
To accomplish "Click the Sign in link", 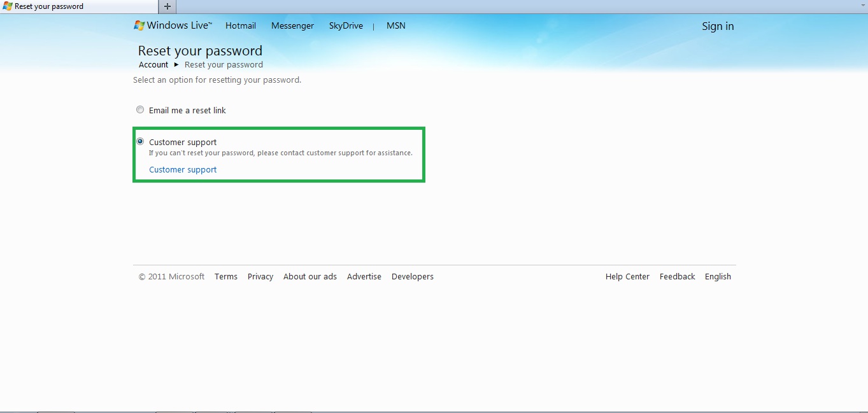I will point(718,26).
